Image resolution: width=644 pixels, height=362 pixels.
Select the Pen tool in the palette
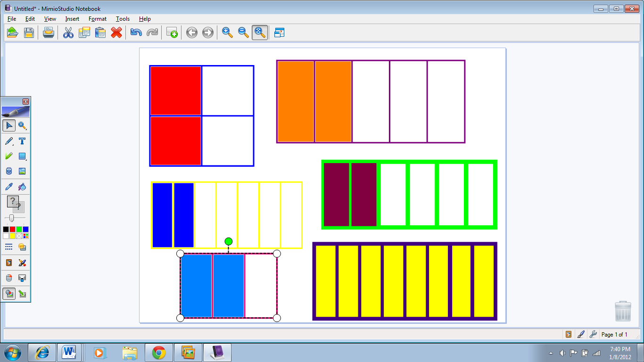(x=8, y=141)
